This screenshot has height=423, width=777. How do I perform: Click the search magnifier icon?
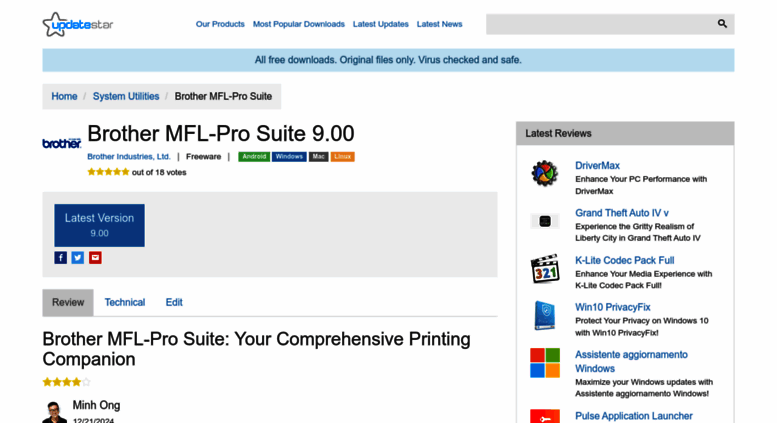(x=722, y=24)
